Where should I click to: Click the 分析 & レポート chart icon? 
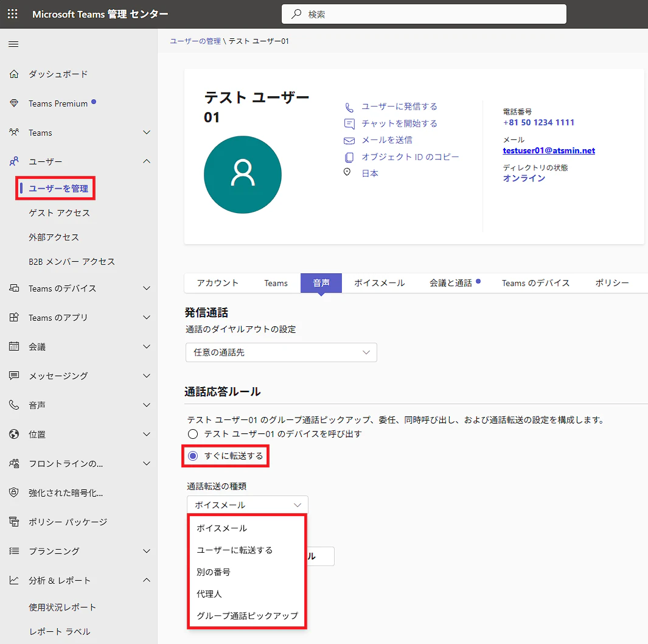(x=14, y=580)
